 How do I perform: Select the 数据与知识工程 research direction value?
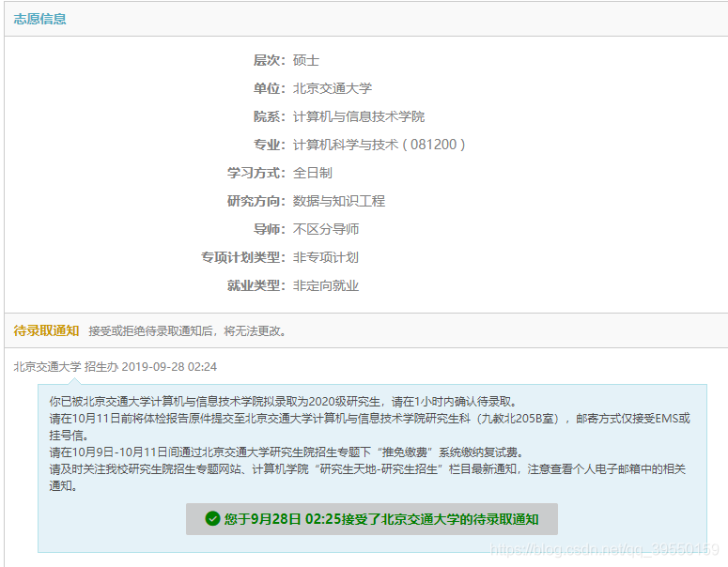pos(339,201)
